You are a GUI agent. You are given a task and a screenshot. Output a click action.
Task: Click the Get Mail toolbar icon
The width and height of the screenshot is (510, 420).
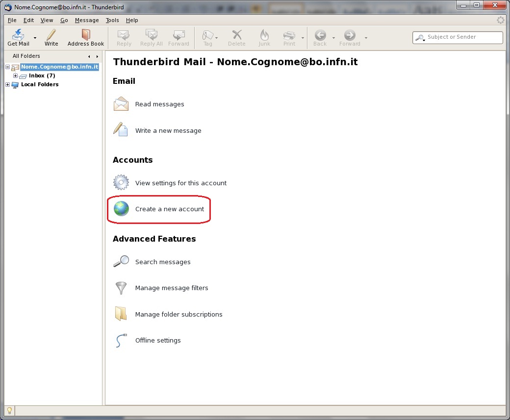click(18, 34)
